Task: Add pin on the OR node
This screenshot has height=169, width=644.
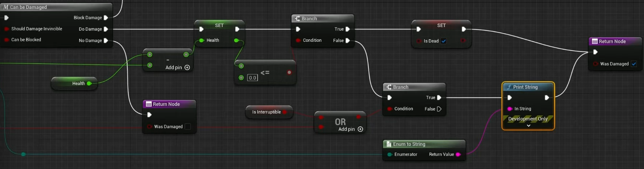Action: point(360,129)
